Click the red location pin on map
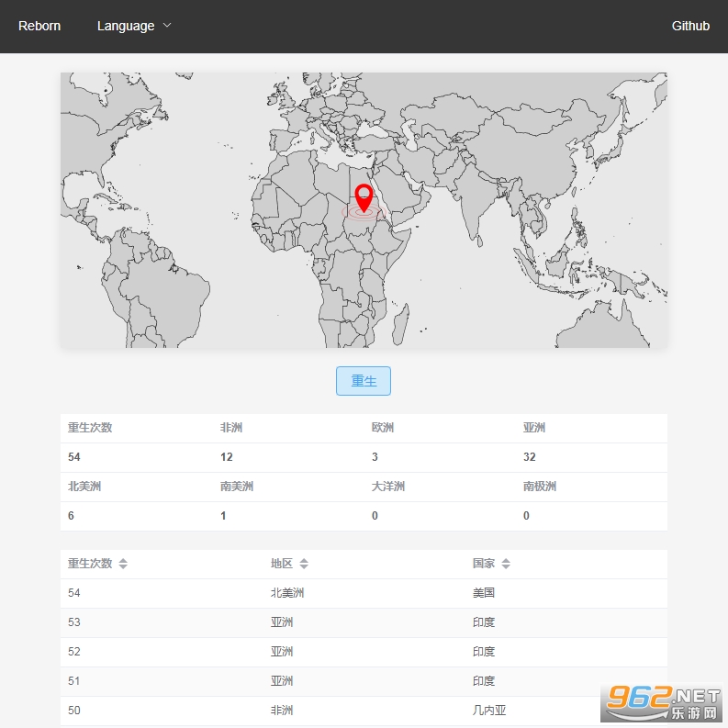 [x=364, y=197]
